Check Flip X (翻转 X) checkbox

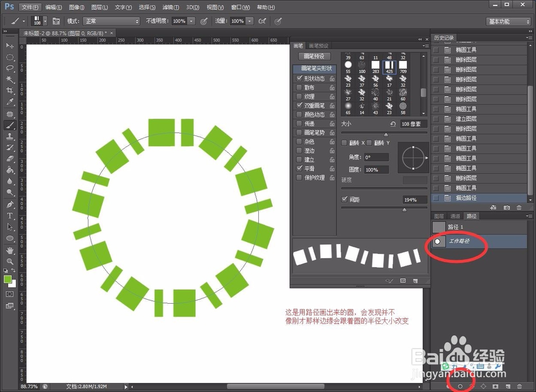click(344, 143)
